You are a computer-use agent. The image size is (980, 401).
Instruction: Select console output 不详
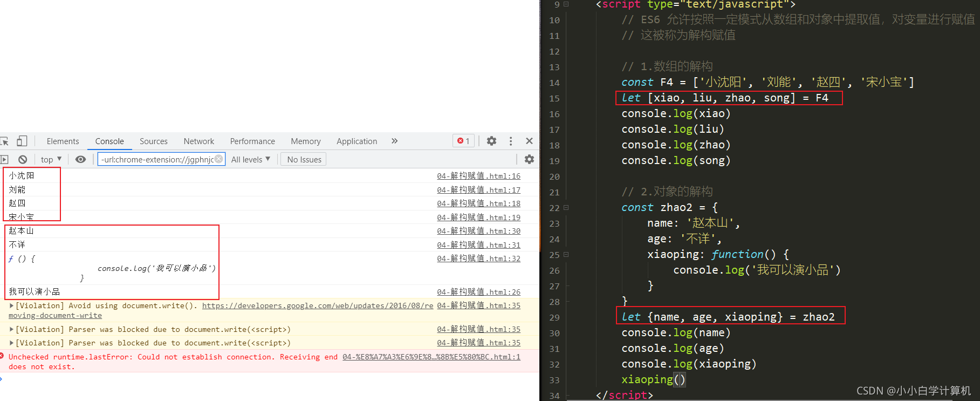pos(17,245)
